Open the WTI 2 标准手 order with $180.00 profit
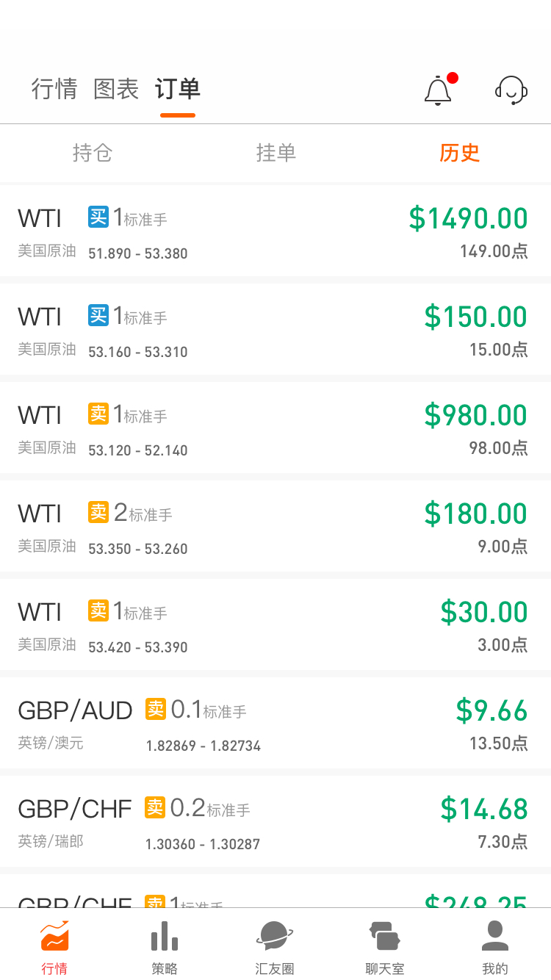 point(275,526)
